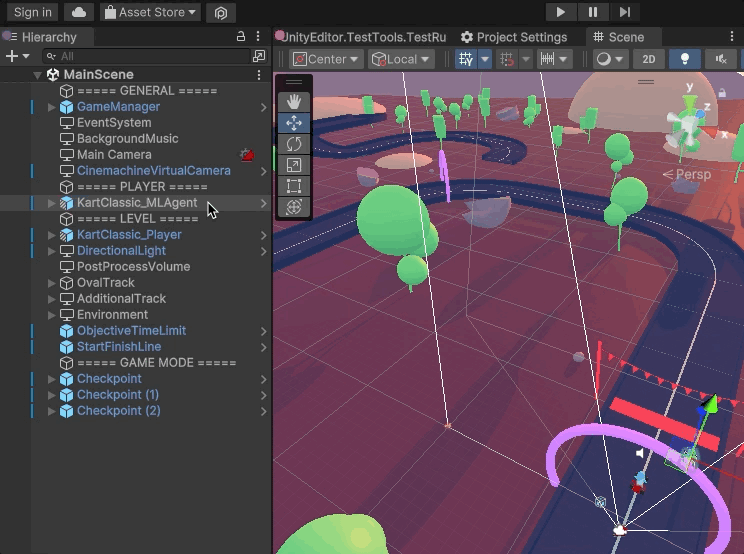Image resolution: width=744 pixels, height=554 pixels.
Task: Click the Step frame button
Action: 624,12
